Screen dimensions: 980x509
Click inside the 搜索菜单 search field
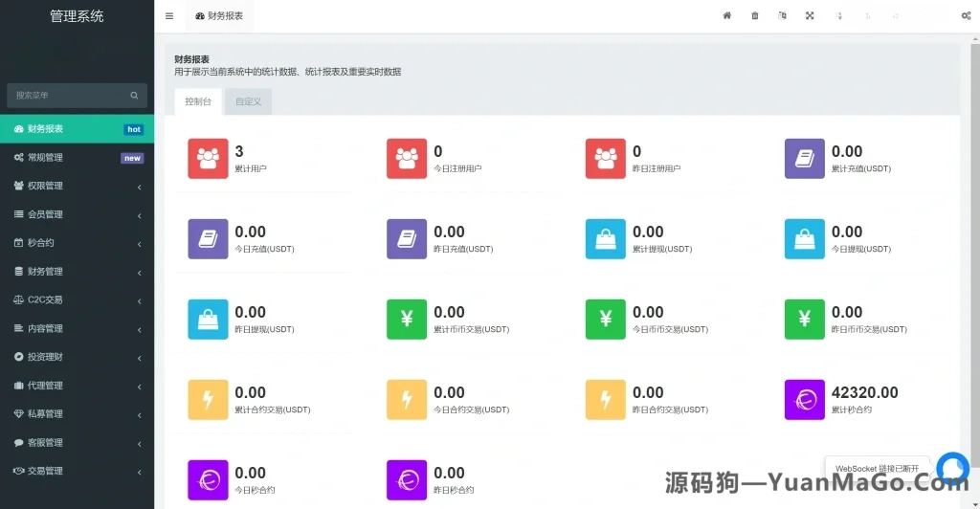point(77,96)
